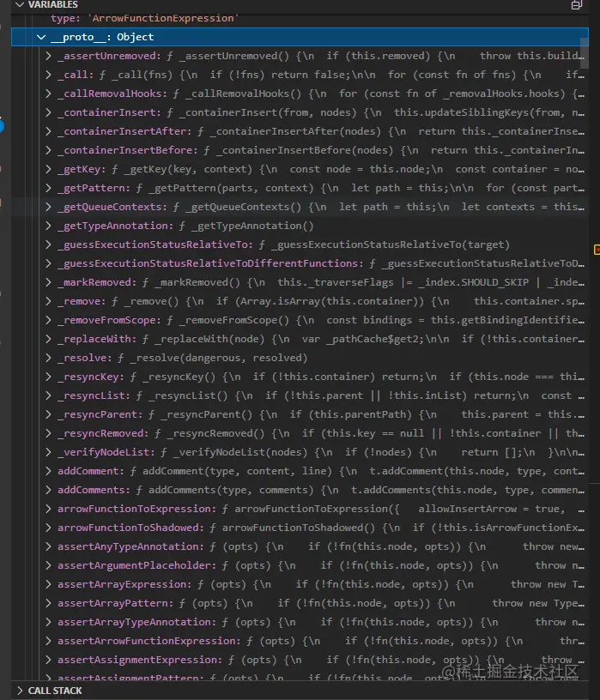Expand the _verifyNodeList entry

click(48, 452)
